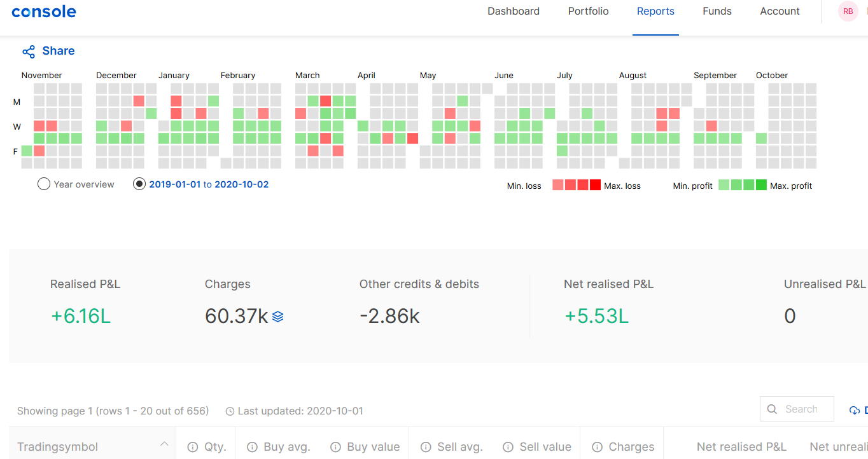Viewport: 868px width, 459px height.
Task: Click the info icon beside Sell avg.
Action: point(426,447)
